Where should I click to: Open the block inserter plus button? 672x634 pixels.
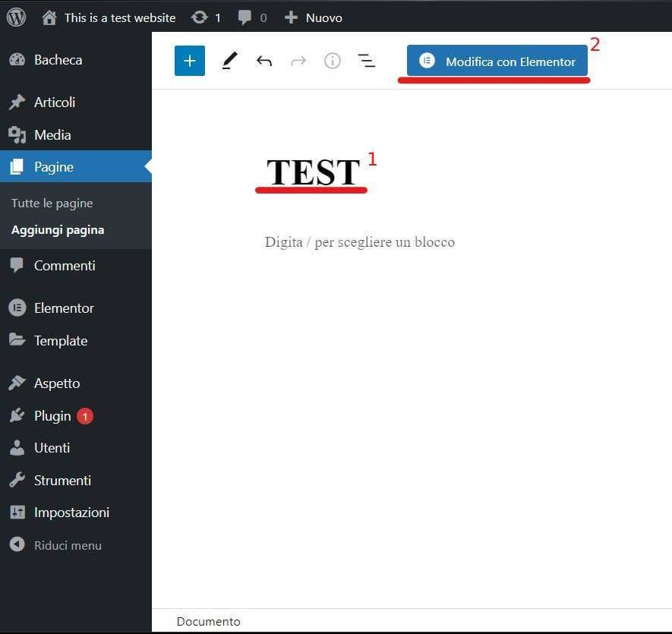190,61
